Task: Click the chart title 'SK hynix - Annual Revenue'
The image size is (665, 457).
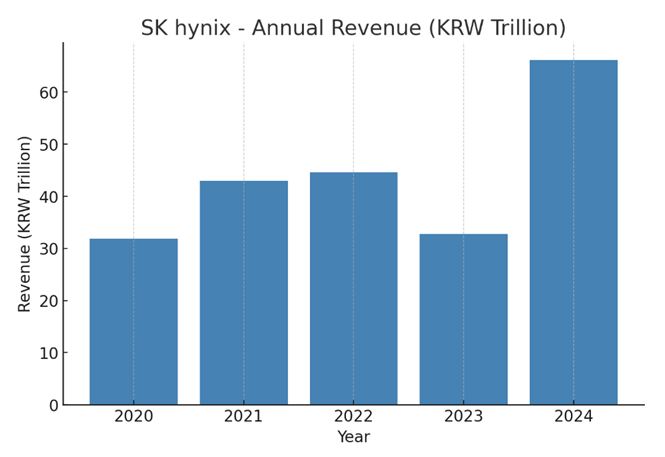Action: pyautogui.click(x=353, y=28)
